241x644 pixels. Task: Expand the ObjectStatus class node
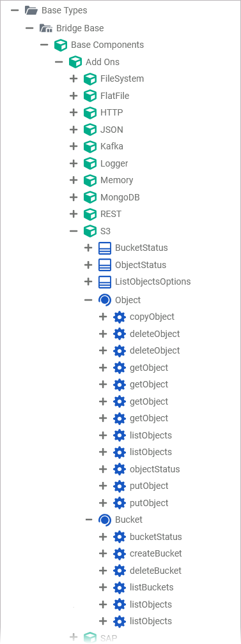(x=88, y=265)
